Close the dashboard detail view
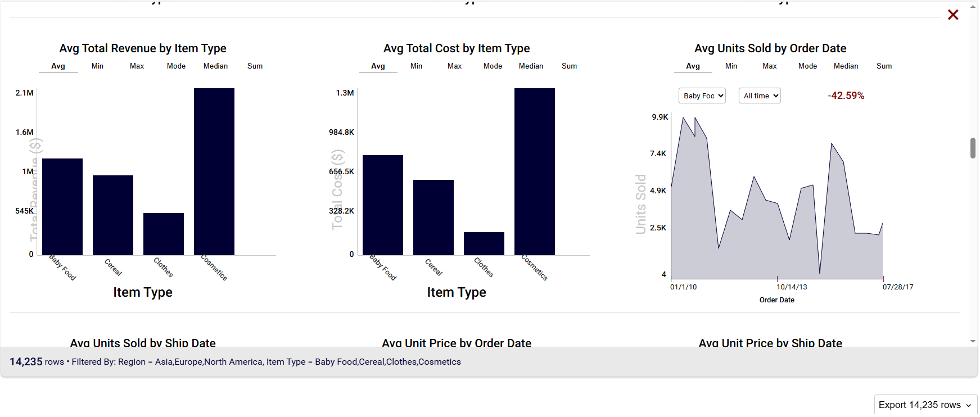The image size is (980, 417). [x=952, y=15]
